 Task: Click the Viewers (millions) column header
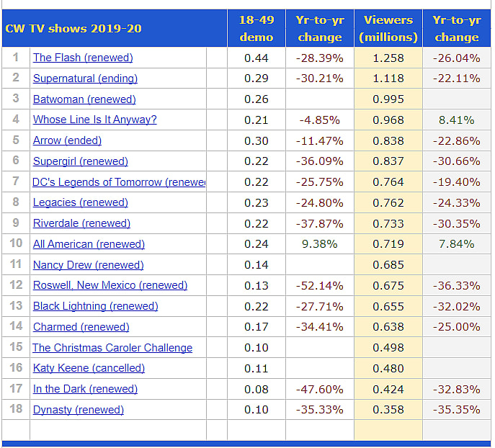tap(388, 29)
